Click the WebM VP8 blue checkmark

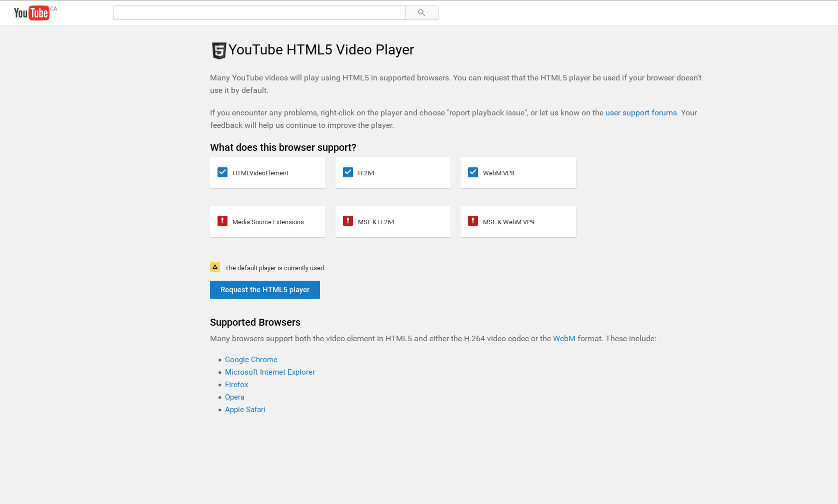point(473,172)
